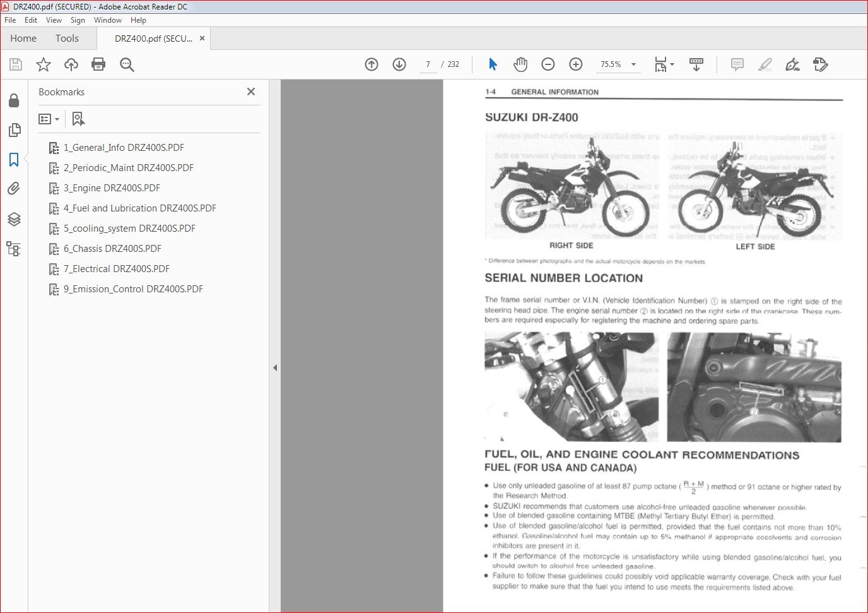Image resolution: width=868 pixels, height=613 pixels.
Task: Click the Save file icon
Action: [x=16, y=64]
